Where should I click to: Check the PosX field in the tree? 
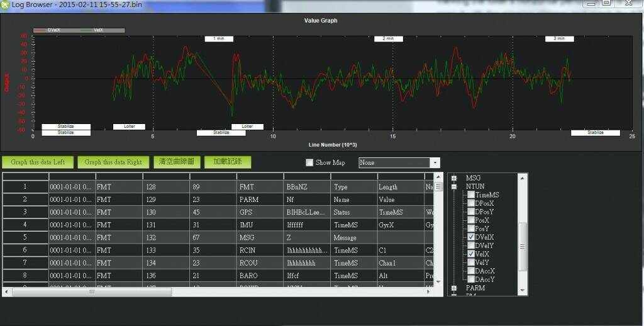[x=471, y=220]
